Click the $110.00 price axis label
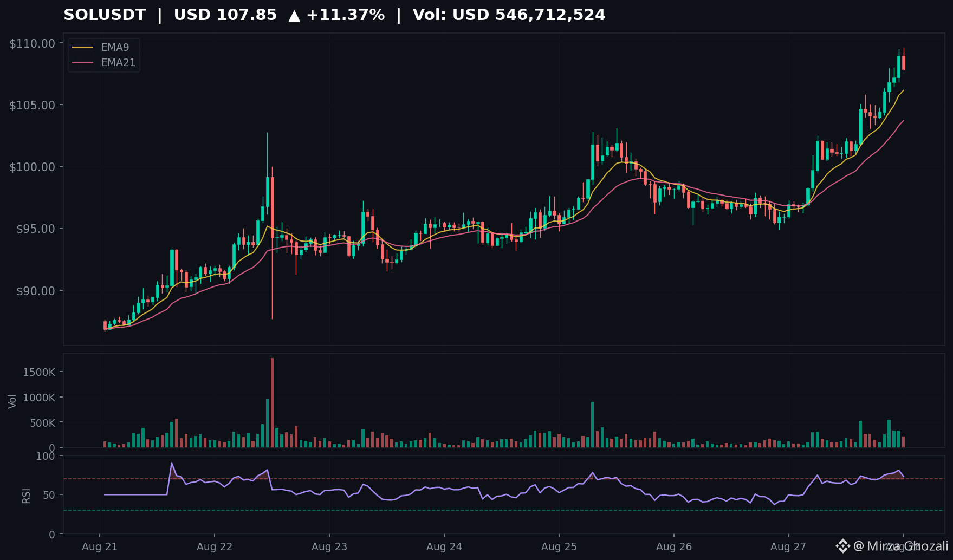The height and width of the screenshot is (560, 953). click(x=33, y=44)
